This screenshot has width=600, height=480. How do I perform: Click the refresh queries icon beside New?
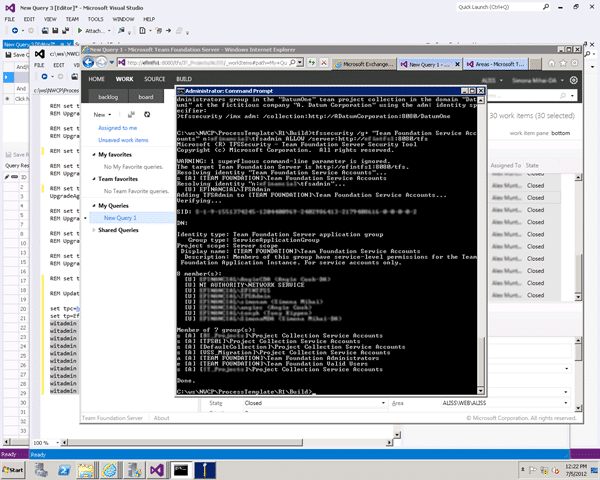click(147, 114)
